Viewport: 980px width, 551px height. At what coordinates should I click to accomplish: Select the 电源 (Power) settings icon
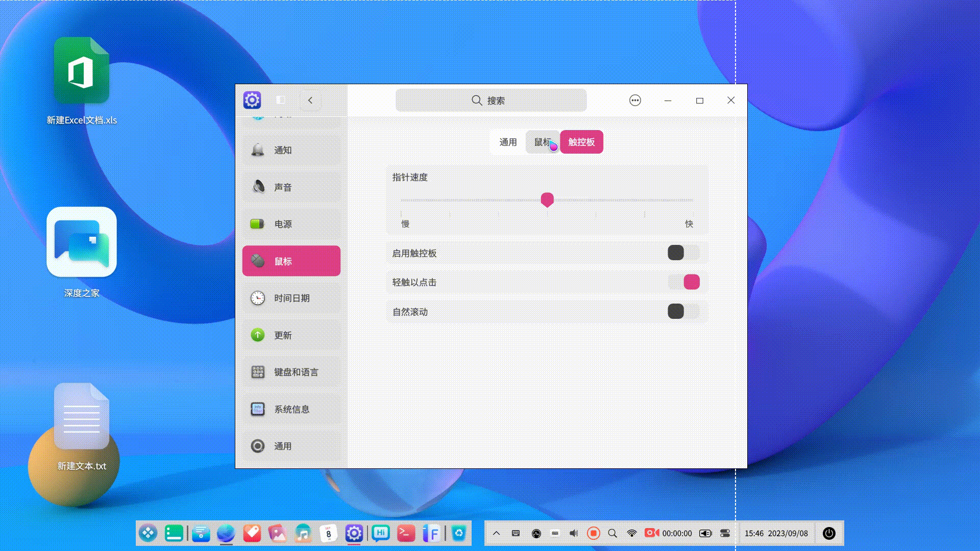click(x=258, y=223)
